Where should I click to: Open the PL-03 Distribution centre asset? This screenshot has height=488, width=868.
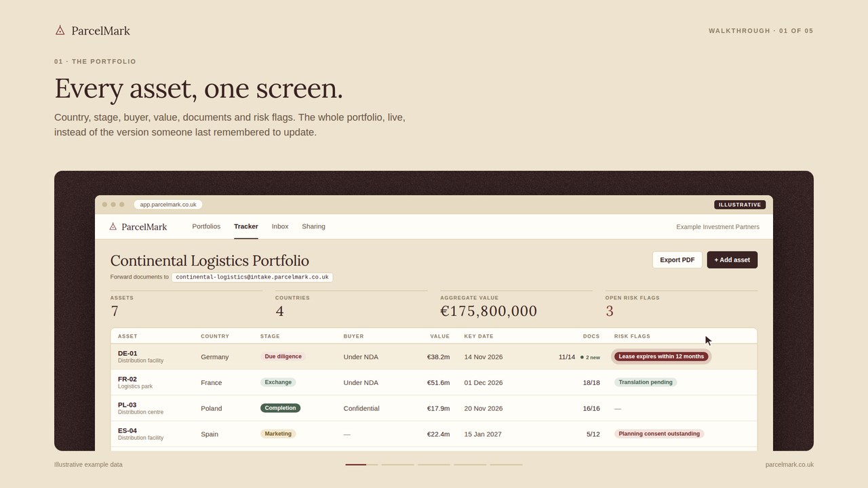(x=434, y=408)
